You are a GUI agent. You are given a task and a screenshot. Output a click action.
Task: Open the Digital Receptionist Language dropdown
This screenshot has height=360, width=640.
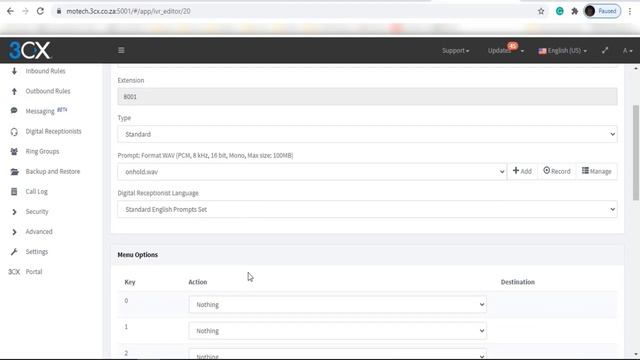click(x=367, y=209)
